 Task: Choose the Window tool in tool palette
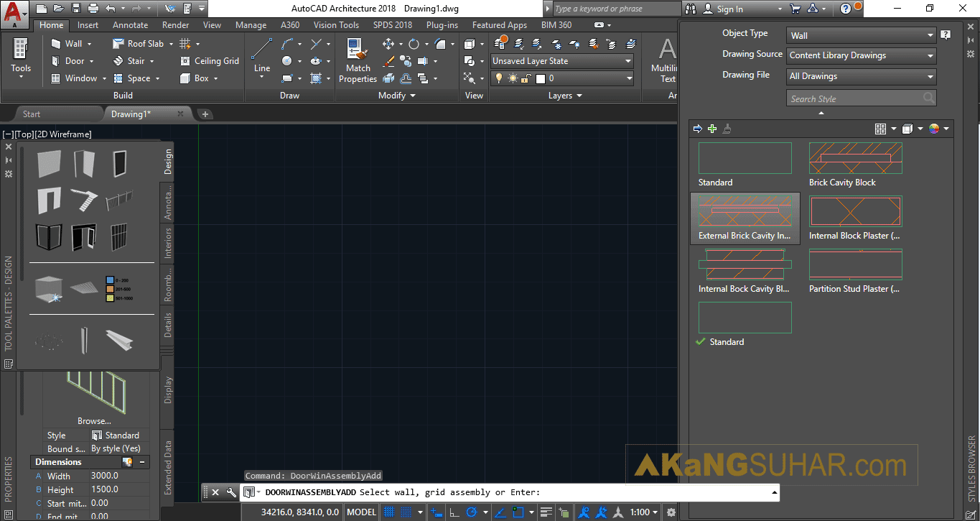click(x=119, y=164)
